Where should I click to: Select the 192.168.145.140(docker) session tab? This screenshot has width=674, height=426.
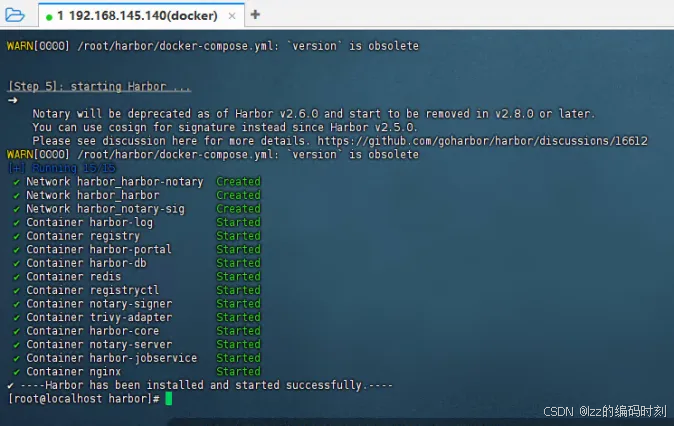click(141, 15)
